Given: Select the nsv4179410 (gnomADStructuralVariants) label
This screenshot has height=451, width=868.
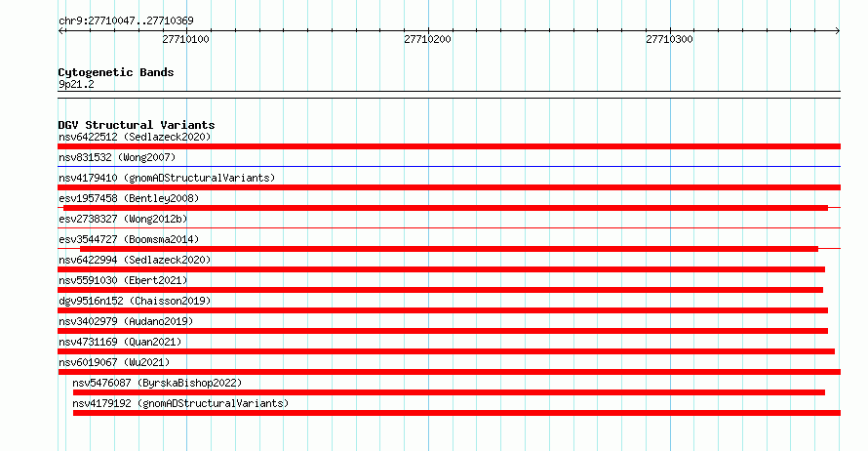Looking at the screenshot, I should coord(167,178).
